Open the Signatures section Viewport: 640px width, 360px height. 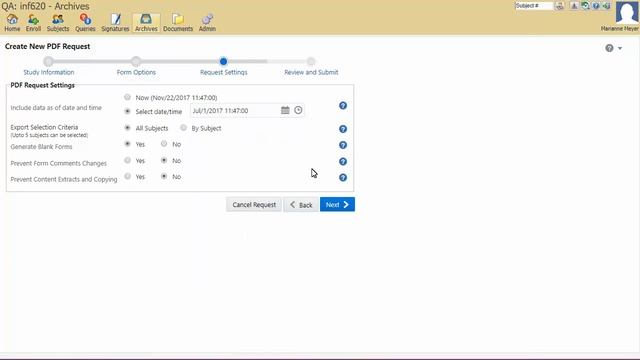115,22
